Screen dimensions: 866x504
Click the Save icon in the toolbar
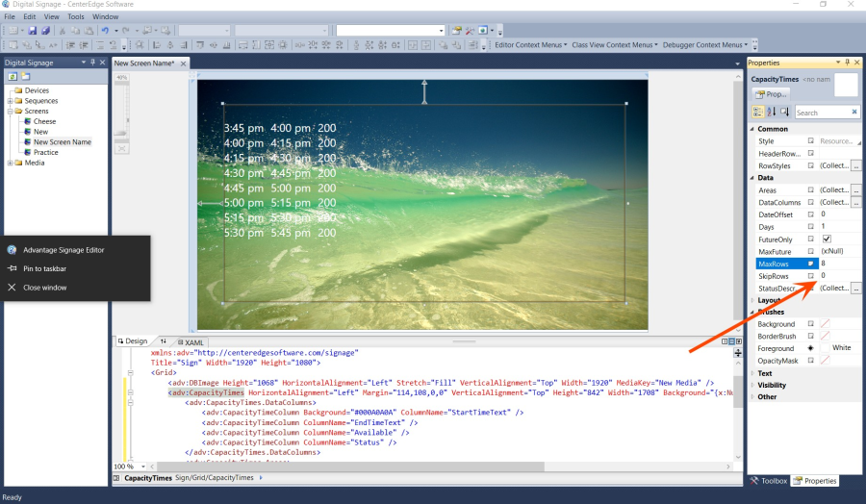tap(32, 31)
